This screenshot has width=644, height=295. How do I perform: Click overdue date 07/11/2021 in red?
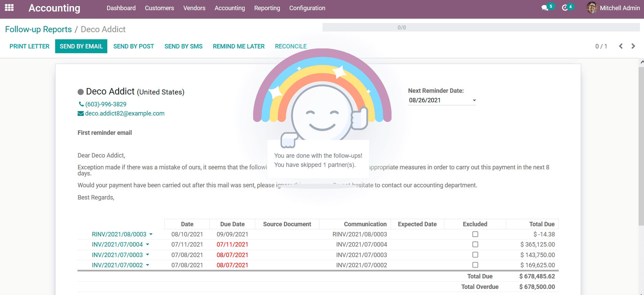pos(232,244)
